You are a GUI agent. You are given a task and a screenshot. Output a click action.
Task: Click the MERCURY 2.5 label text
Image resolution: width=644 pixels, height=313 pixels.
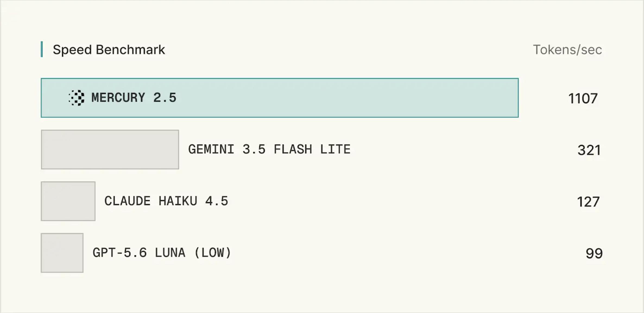[x=134, y=98]
